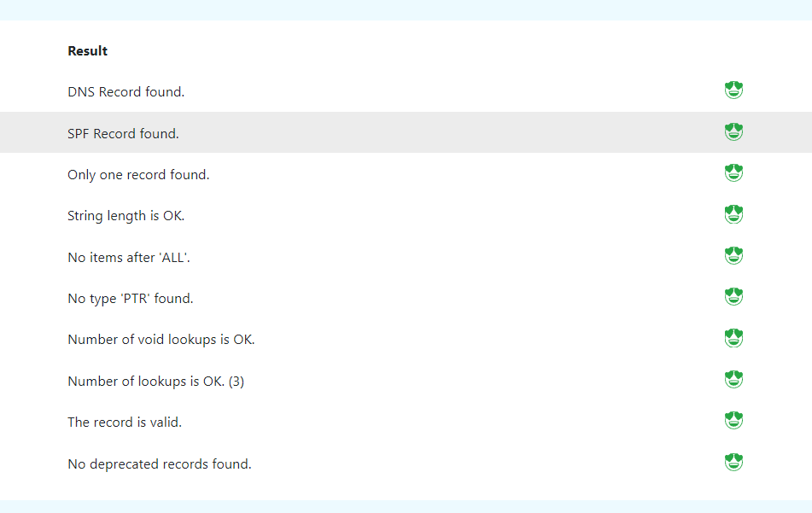
Task: Click 'The record is valid.' text
Action: (x=125, y=423)
